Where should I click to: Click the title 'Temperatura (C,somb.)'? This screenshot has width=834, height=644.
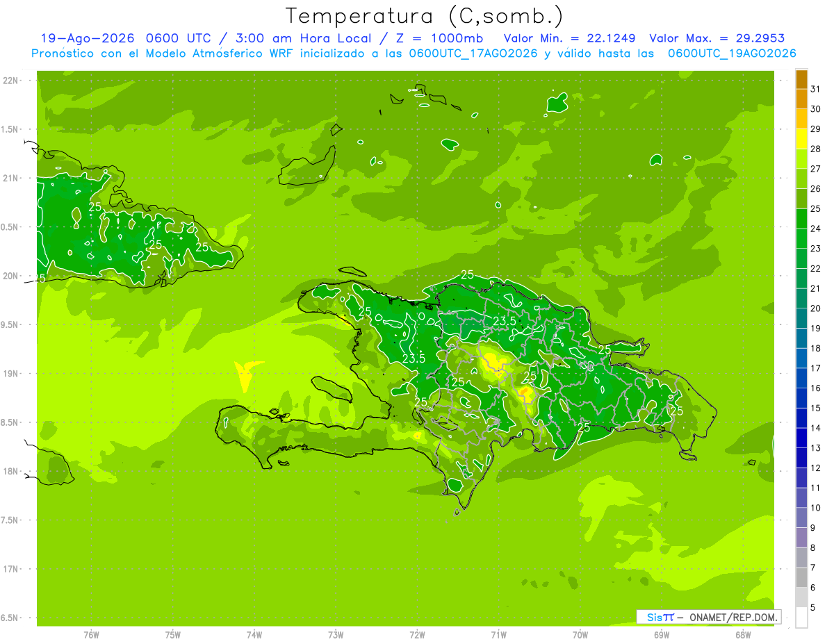click(424, 17)
